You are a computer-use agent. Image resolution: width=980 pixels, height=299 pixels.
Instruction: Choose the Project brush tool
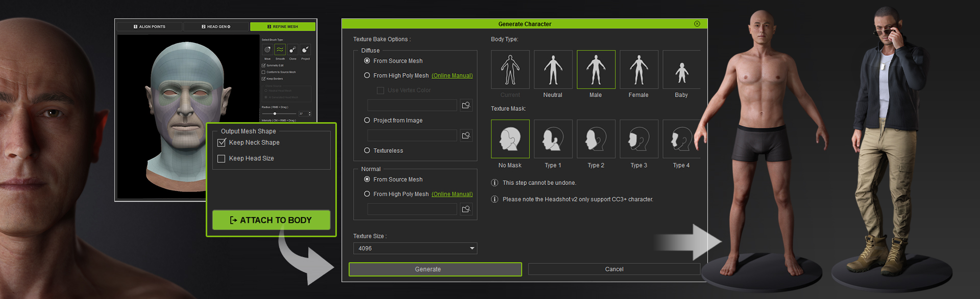tap(305, 50)
